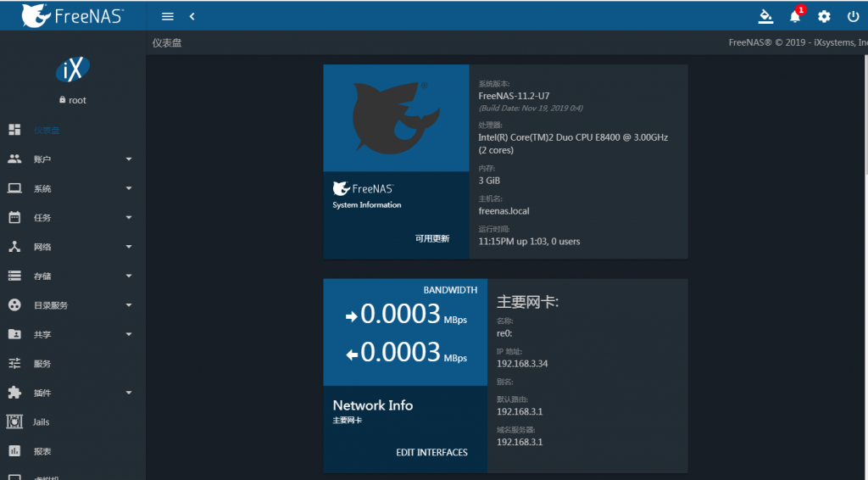Click the network topology icon
The image size is (868, 480).
pos(14,247)
